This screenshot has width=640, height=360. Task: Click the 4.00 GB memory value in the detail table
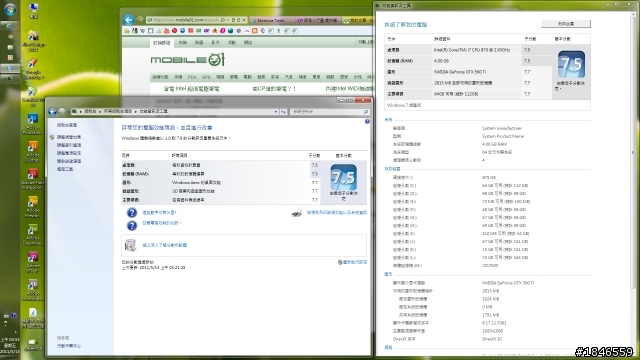tap(441, 61)
